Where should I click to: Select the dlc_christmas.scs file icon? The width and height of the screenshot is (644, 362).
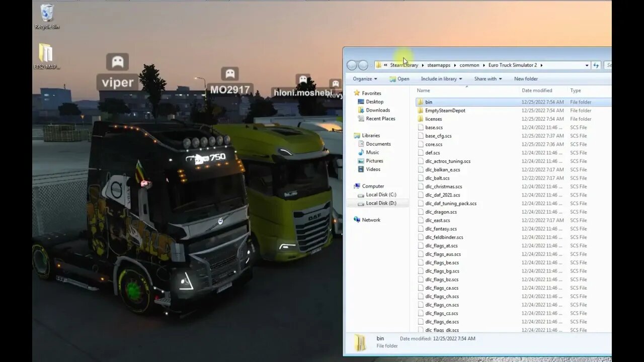coord(420,187)
